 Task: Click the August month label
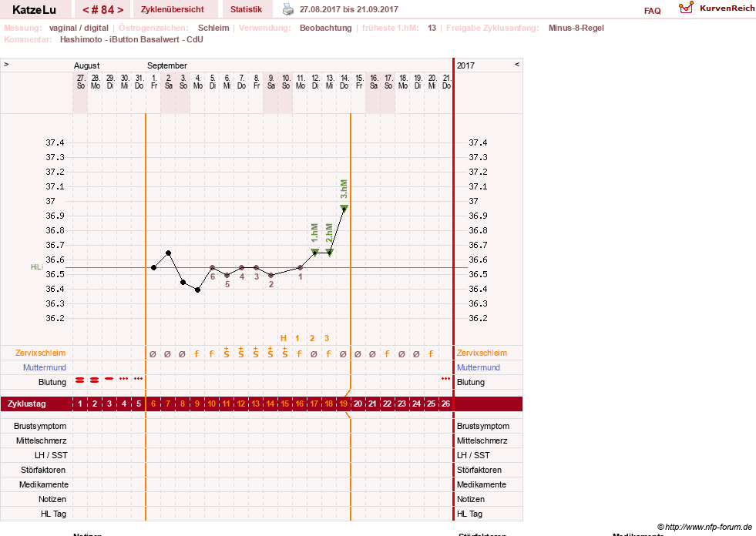(x=86, y=65)
